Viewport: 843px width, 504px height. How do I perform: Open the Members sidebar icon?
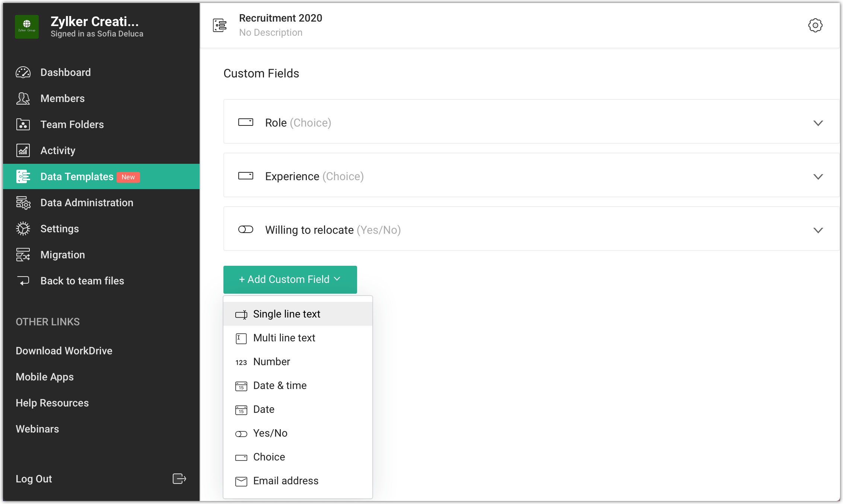click(23, 98)
